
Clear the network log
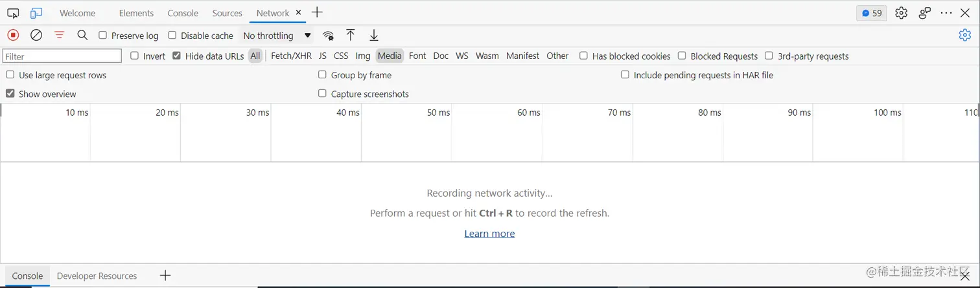[36, 36]
